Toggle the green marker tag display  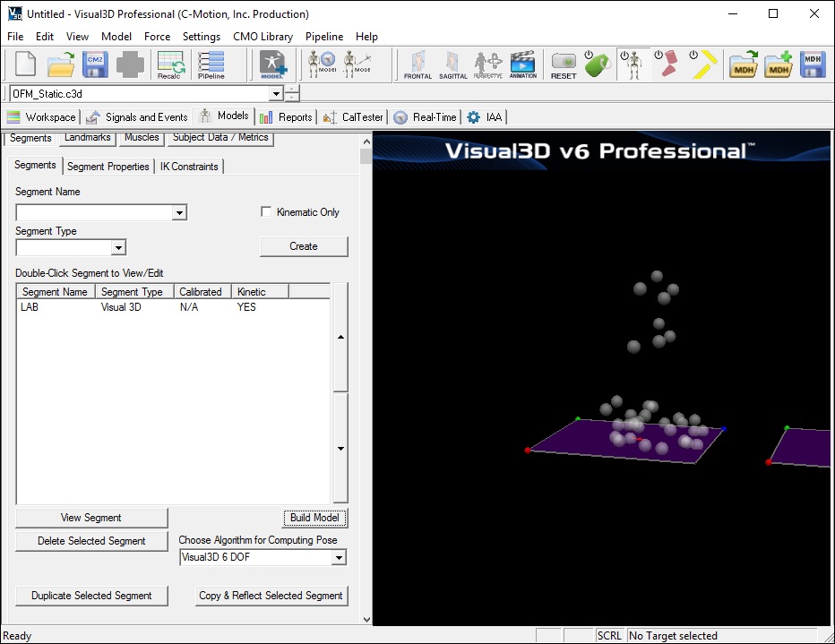(x=598, y=64)
